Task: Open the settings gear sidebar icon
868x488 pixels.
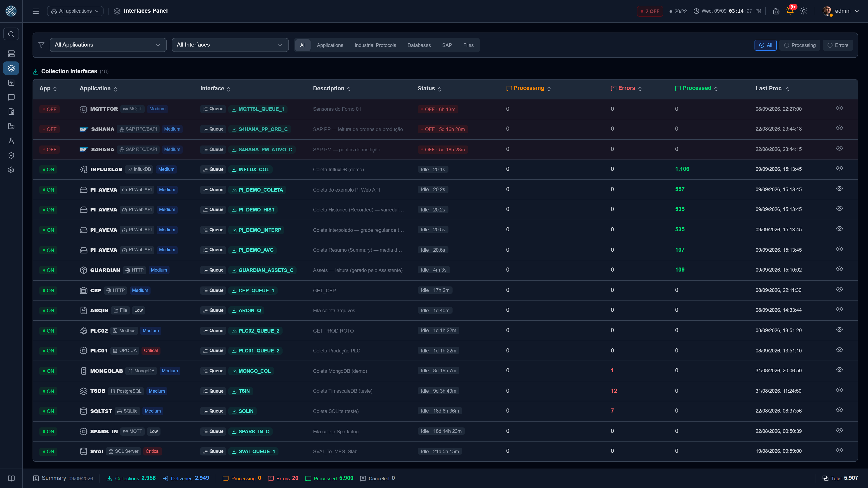Action: tap(11, 170)
